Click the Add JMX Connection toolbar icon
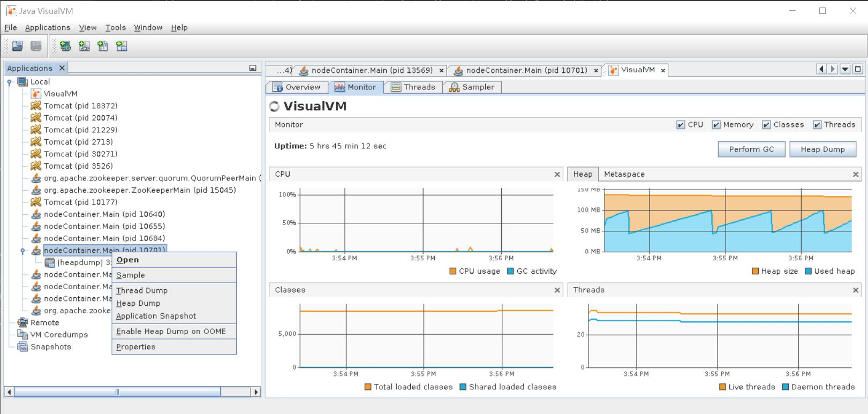The height and width of the screenshot is (414, 868). tap(84, 46)
